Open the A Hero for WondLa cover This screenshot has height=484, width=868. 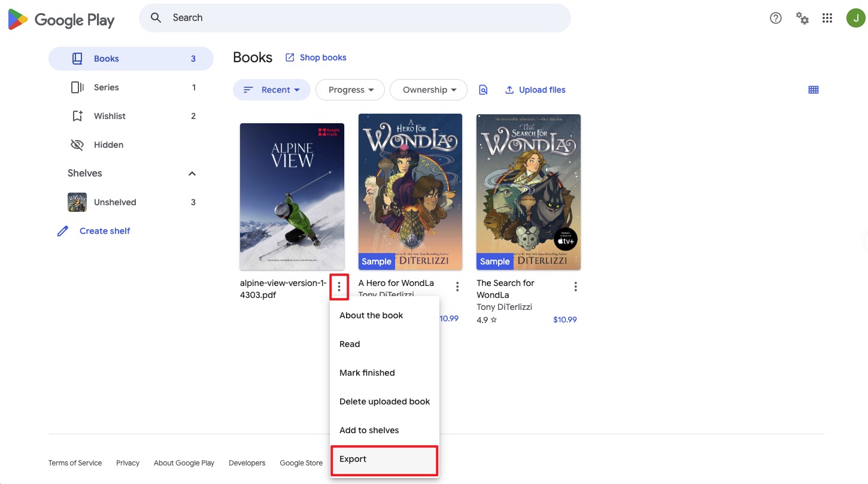410,192
